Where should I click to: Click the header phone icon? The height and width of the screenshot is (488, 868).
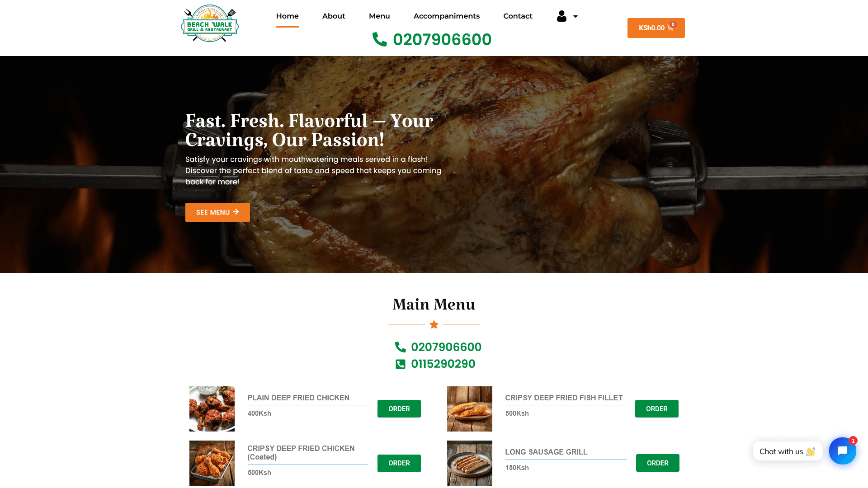[x=380, y=39]
